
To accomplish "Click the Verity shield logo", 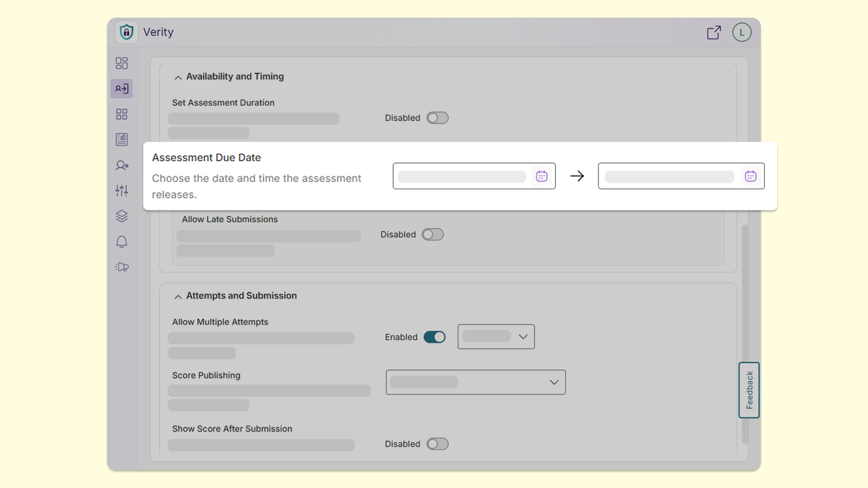I will click(127, 32).
